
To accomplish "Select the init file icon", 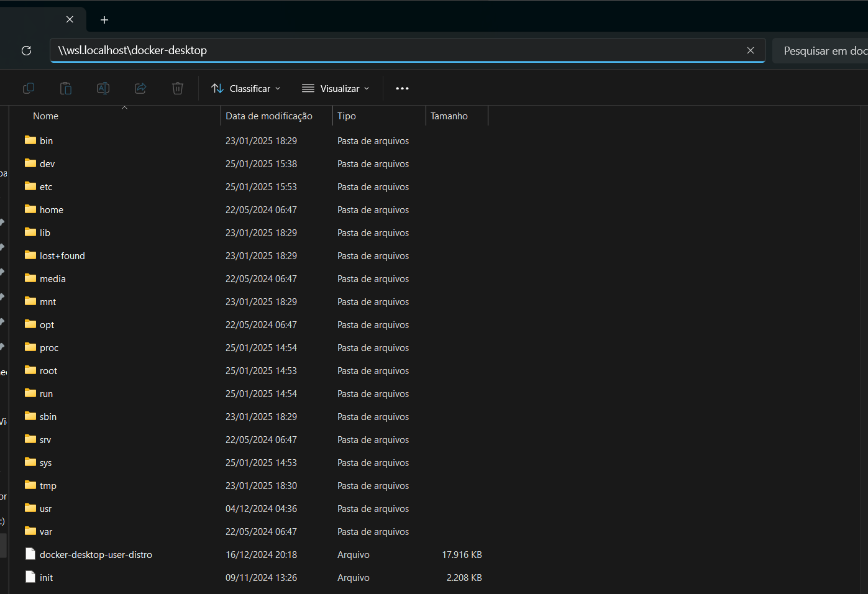I will [x=30, y=577].
